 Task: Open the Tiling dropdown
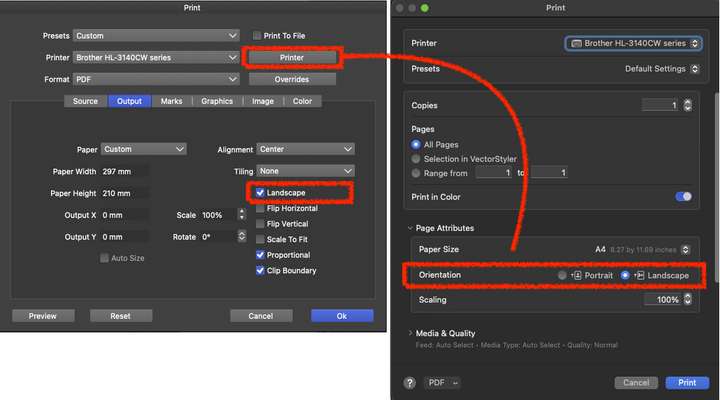pyautogui.click(x=305, y=171)
